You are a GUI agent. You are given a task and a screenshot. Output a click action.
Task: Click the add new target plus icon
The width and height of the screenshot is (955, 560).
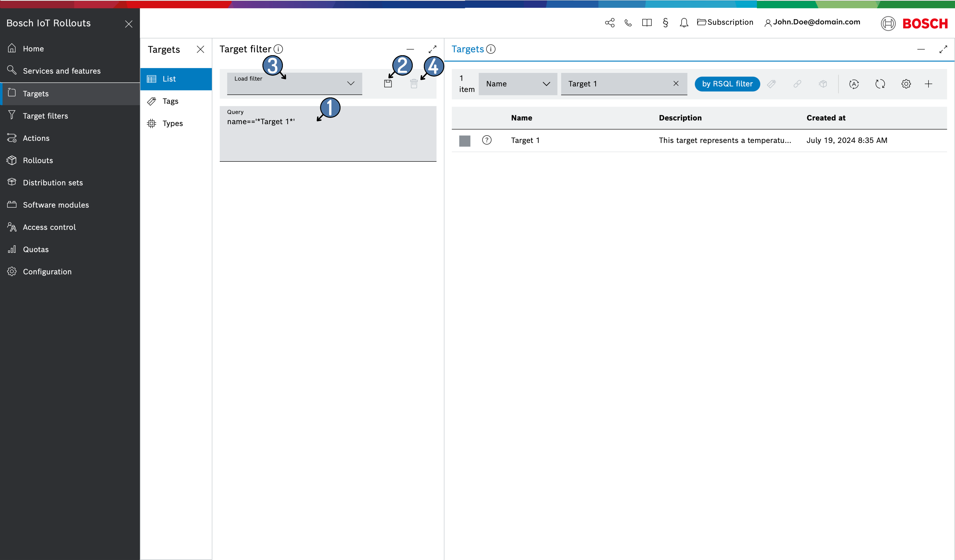point(930,83)
